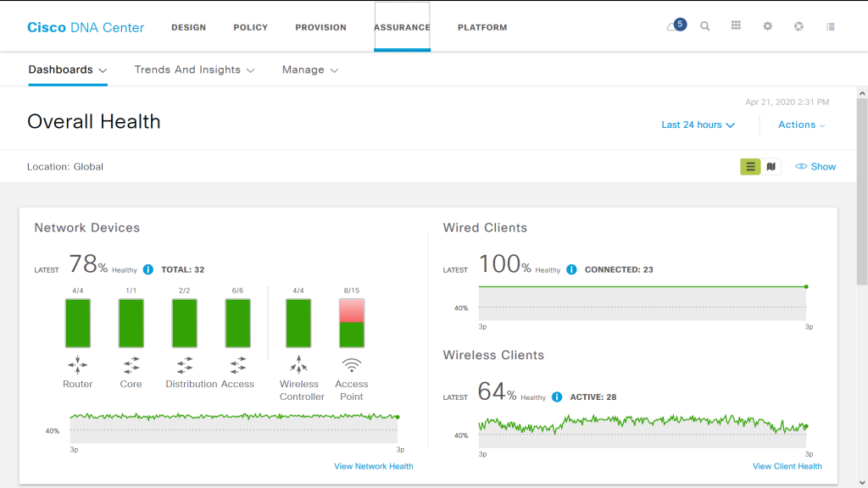Open the DESIGN menu
868x488 pixels.
189,27
